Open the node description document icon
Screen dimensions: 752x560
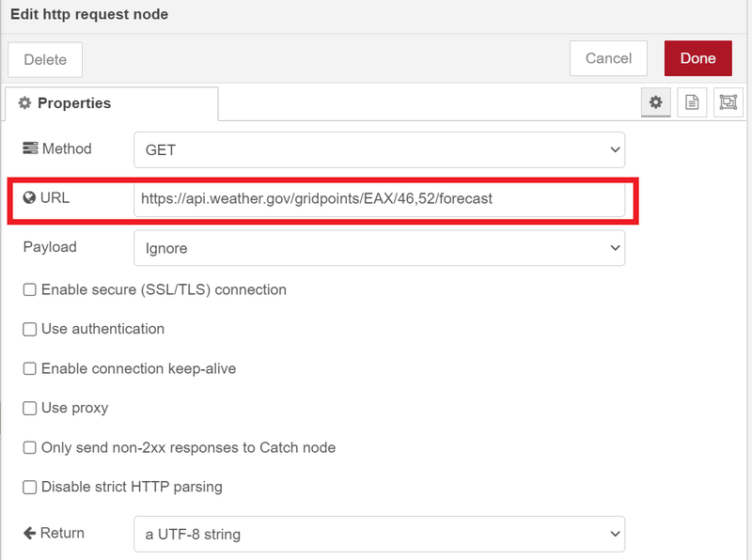[692, 102]
